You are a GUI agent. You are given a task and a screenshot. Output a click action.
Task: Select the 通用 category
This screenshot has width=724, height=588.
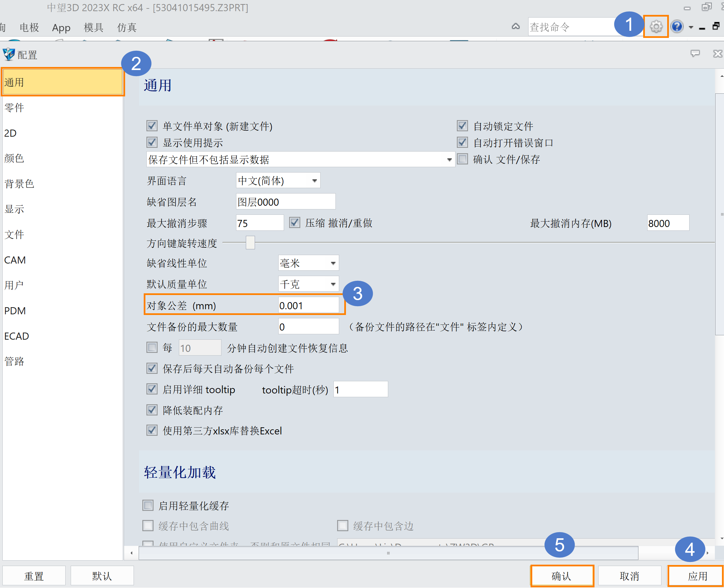click(x=63, y=82)
